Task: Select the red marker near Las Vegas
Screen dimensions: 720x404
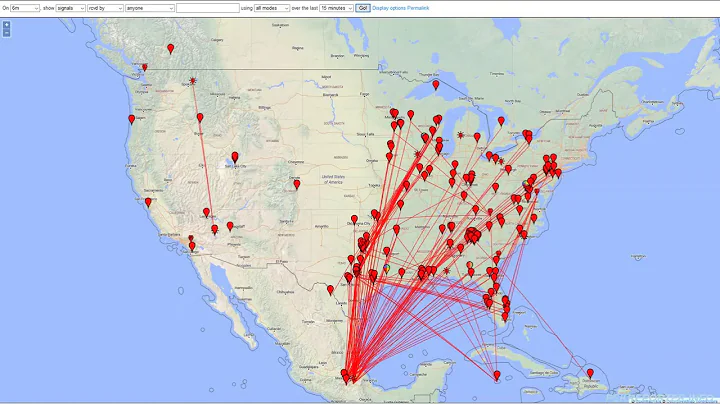Action: [207, 213]
